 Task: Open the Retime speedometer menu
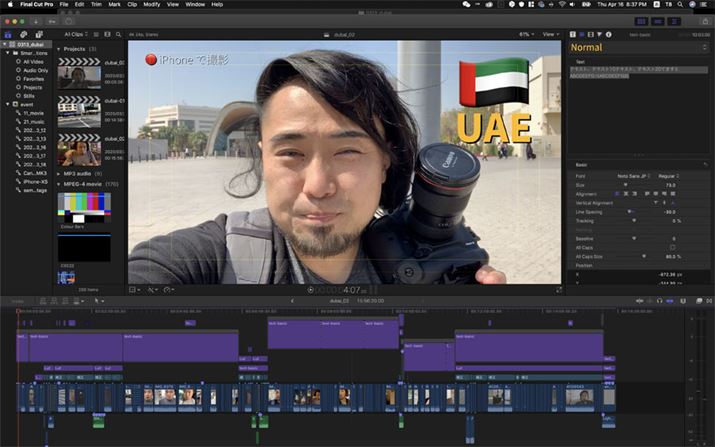pos(169,290)
